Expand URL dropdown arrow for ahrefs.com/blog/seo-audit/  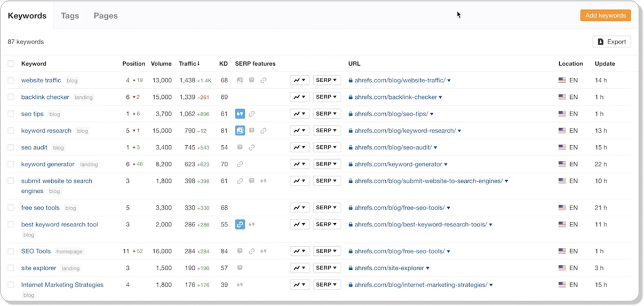[x=435, y=147]
